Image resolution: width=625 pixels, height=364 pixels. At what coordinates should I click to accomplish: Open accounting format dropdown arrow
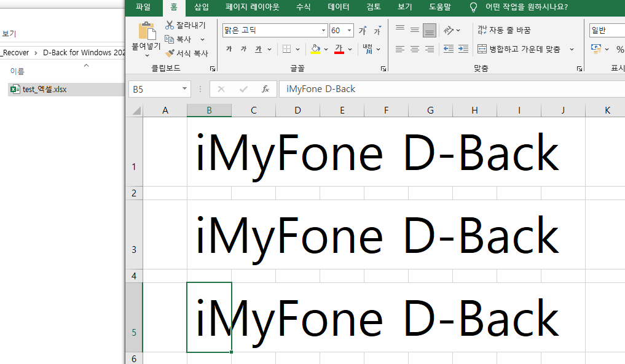[x=607, y=49]
